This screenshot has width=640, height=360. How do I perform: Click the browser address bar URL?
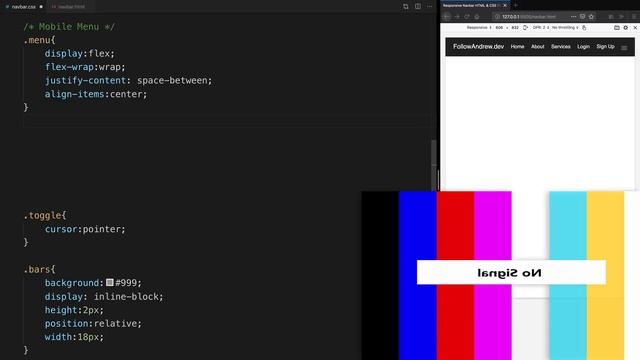529,17
